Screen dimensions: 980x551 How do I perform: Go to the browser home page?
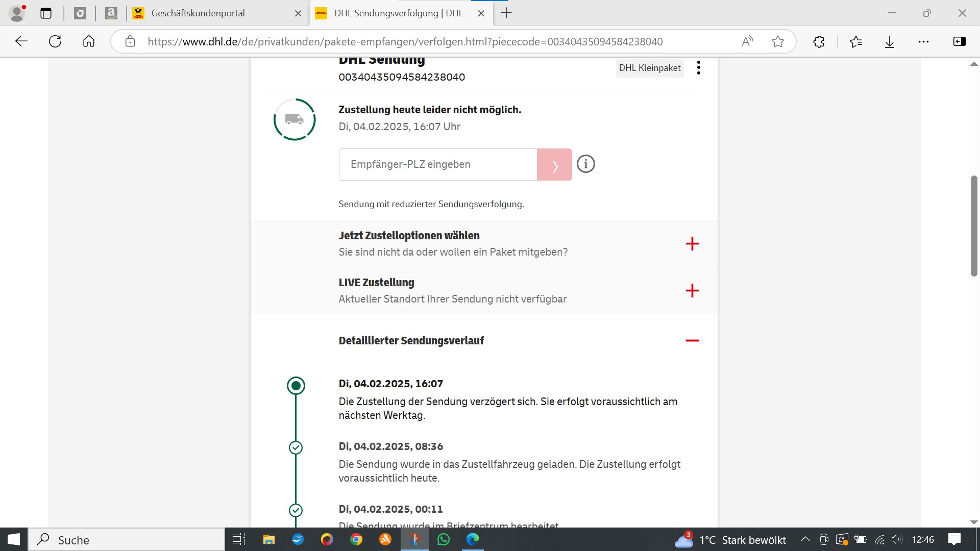click(89, 41)
